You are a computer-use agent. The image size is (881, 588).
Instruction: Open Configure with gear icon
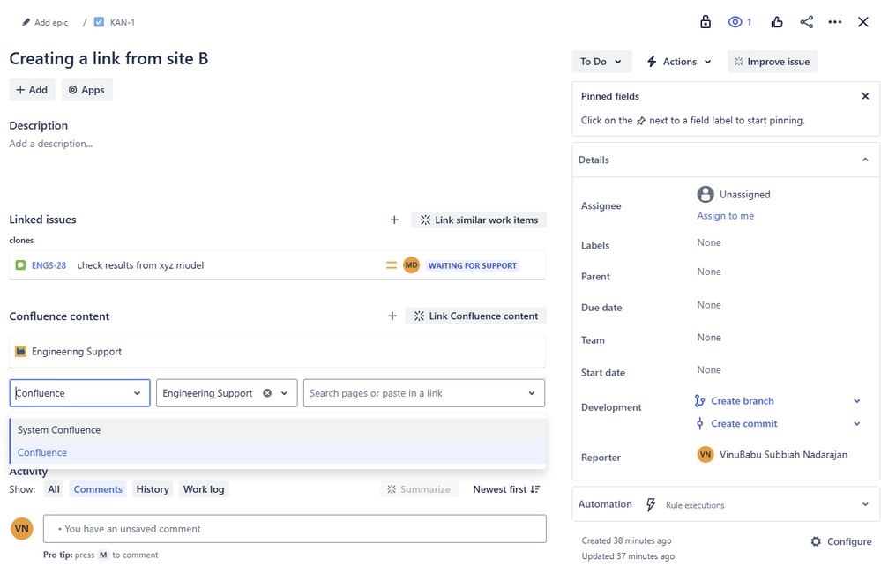(841, 542)
